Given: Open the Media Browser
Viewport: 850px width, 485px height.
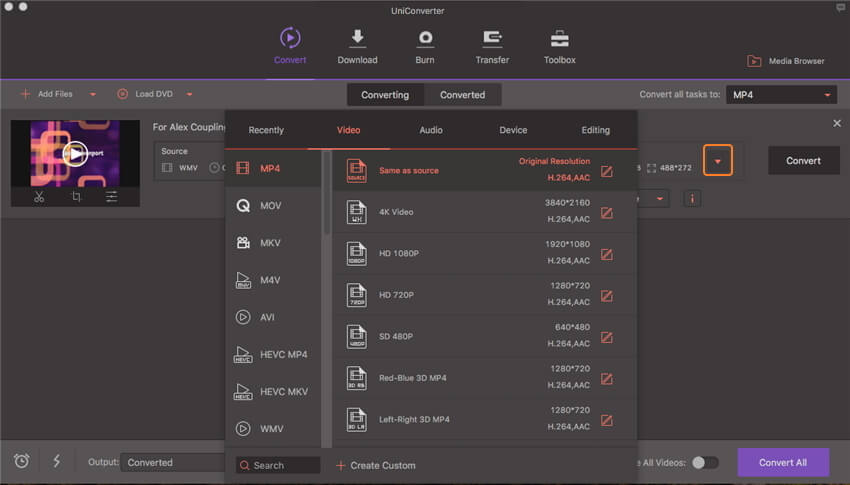Looking at the screenshot, I should tap(785, 61).
